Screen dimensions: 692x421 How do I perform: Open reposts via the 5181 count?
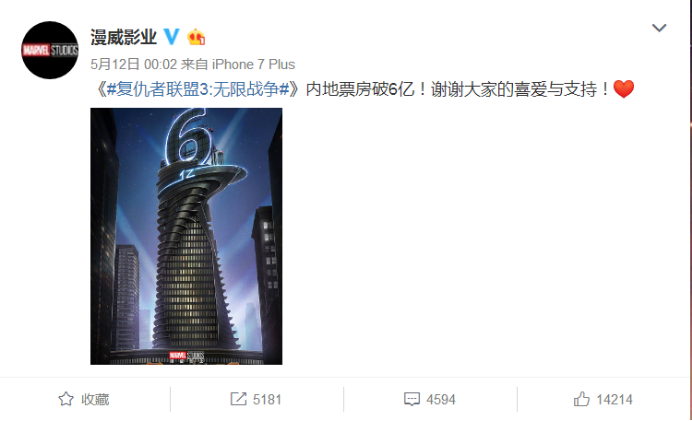(267, 399)
